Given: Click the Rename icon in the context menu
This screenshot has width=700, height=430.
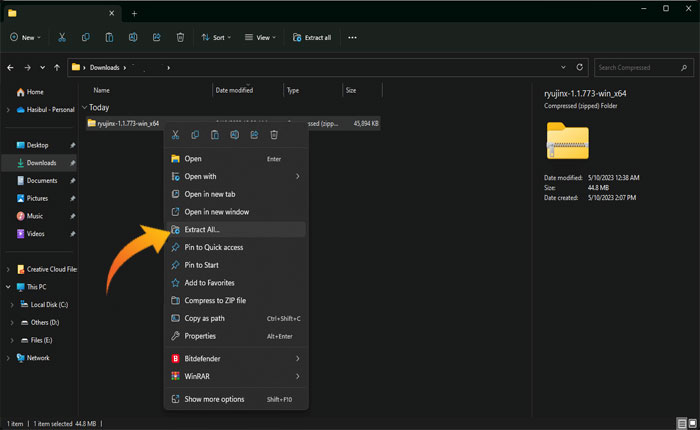Looking at the screenshot, I should coord(235,135).
